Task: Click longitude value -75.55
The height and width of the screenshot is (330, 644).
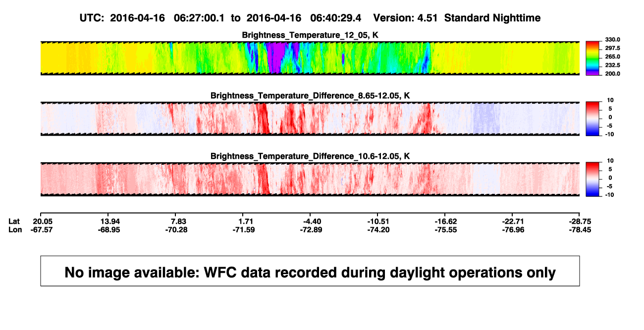Action: point(445,230)
